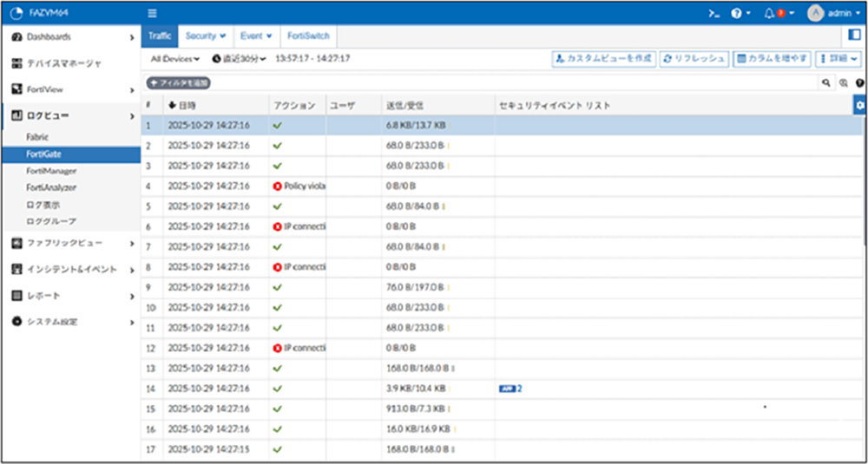Open column settings gear icon
The height and width of the screenshot is (464, 868).
coord(860,105)
